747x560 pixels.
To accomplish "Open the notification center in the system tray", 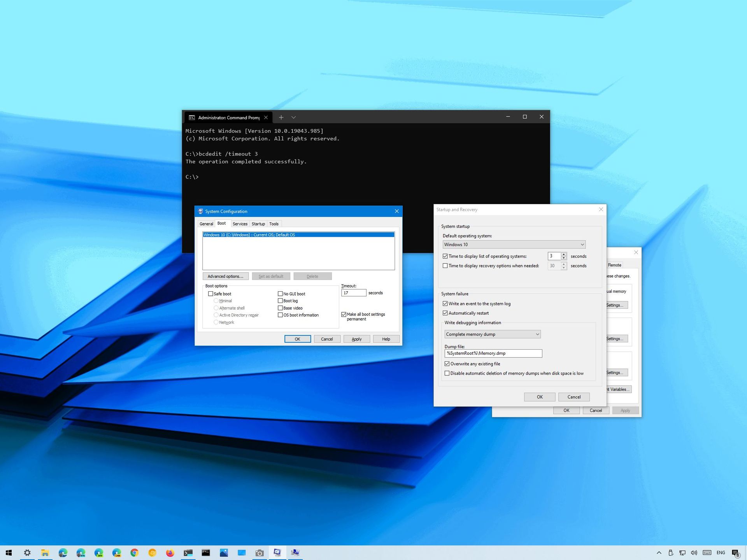I will click(x=737, y=553).
